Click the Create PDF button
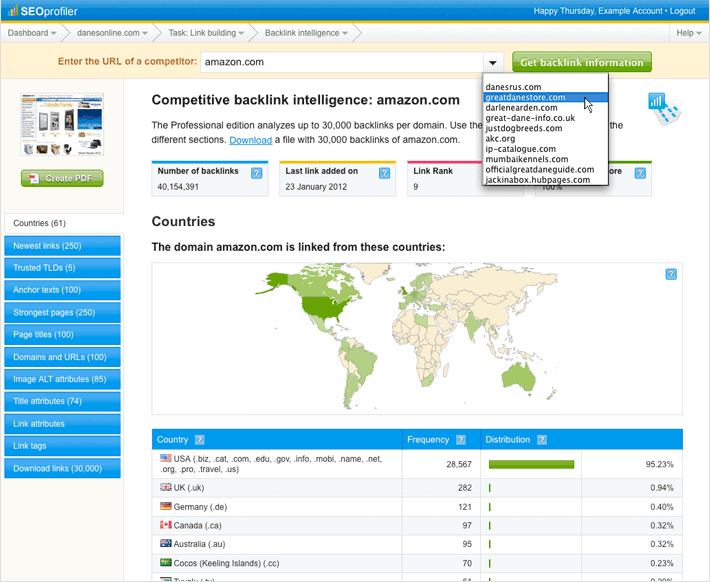This screenshot has width=710, height=582. (62, 178)
